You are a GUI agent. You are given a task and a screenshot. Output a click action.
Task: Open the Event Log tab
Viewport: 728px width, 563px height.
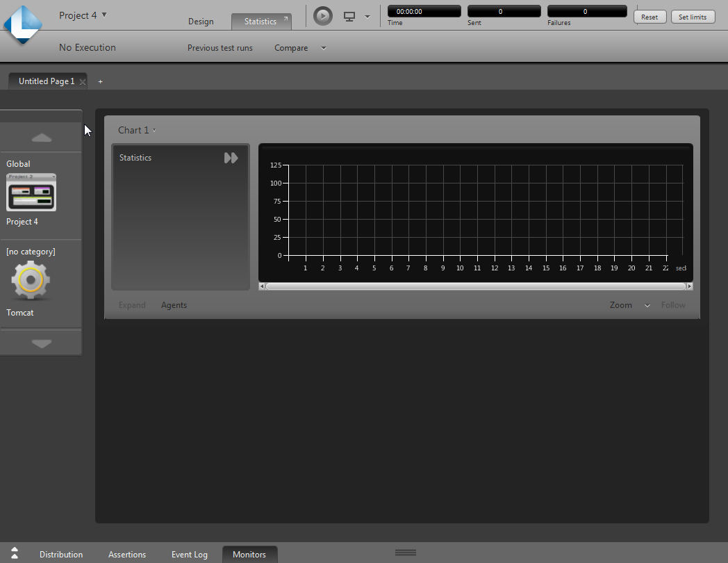[x=190, y=555]
